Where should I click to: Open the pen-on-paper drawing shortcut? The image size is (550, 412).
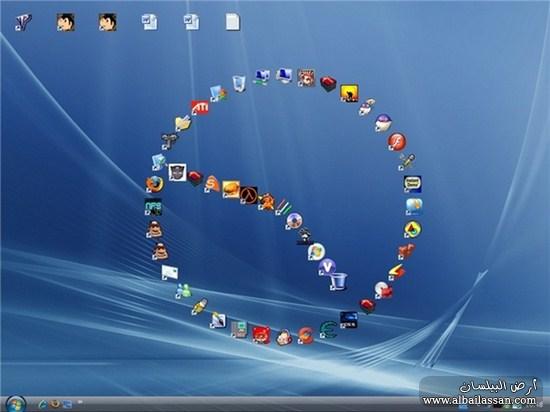[218, 320]
